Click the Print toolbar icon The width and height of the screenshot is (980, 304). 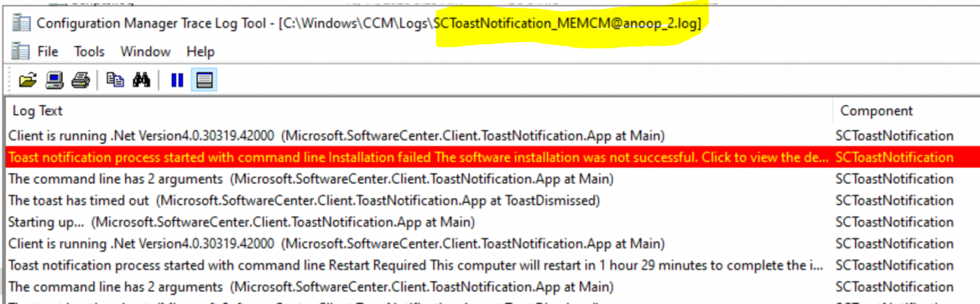(80, 80)
